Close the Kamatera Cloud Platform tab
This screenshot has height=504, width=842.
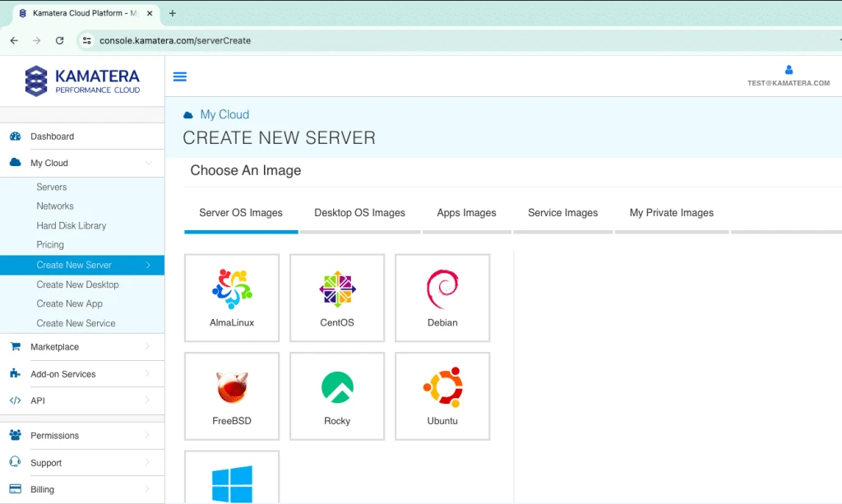pyautogui.click(x=150, y=13)
